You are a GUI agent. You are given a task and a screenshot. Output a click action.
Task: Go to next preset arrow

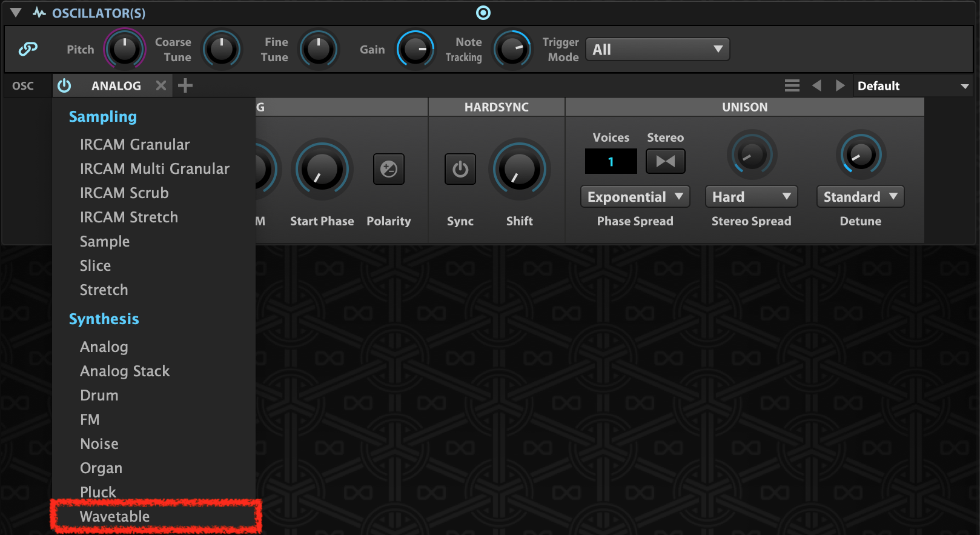pos(840,85)
